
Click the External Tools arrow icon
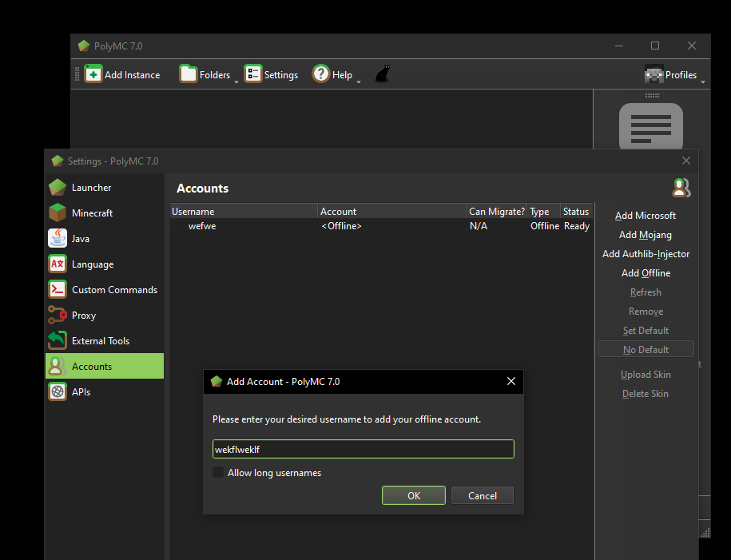point(58,341)
